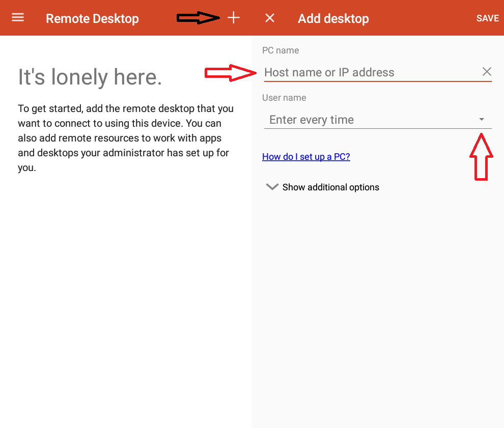The width and height of the screenshot is (504, 428).
Task: Click the Remote Desktop title
Action: point(92,19)
